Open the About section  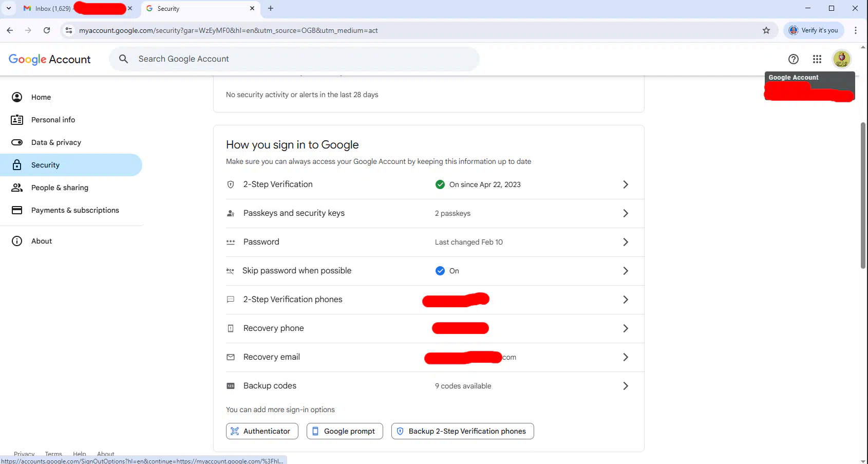71,241
